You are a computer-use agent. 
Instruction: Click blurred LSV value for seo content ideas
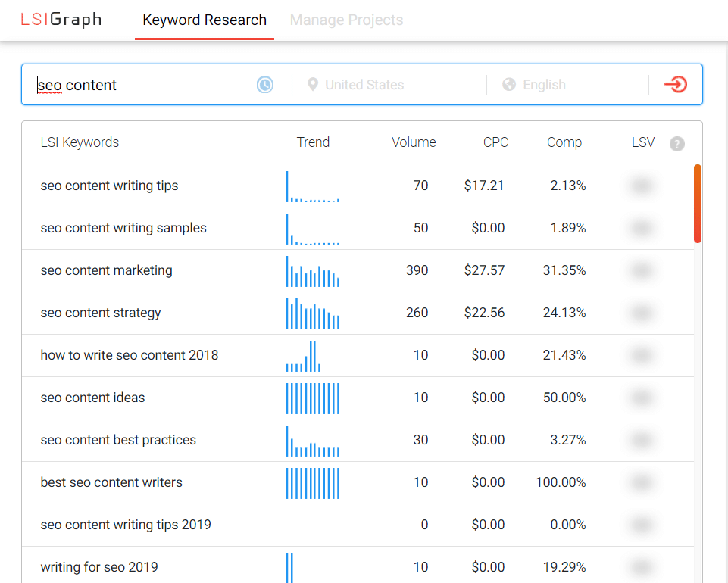pos(642,397)
